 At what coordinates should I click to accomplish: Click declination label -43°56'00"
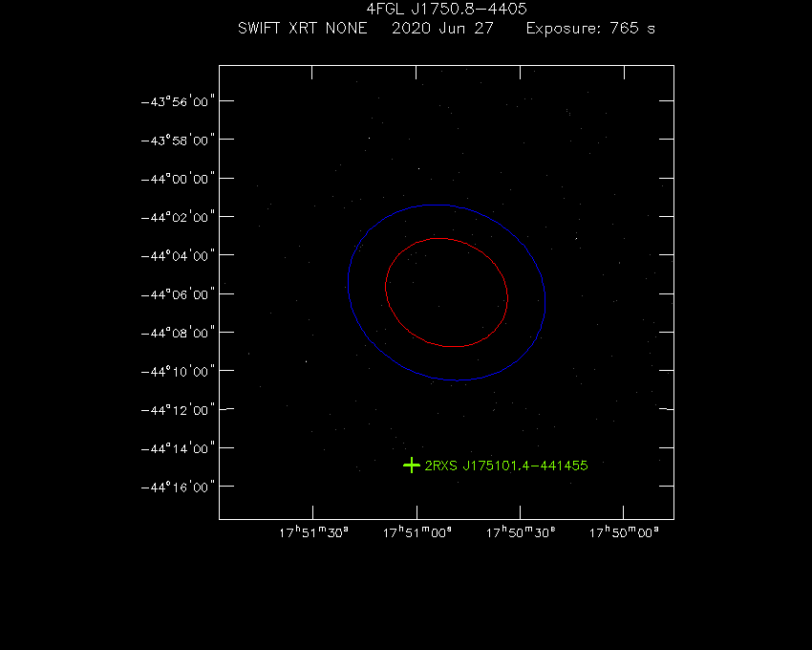coord(178,101)
